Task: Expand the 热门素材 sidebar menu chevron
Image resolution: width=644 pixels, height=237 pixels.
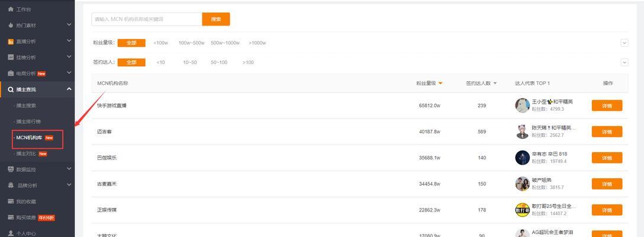Action: point(69,25)
